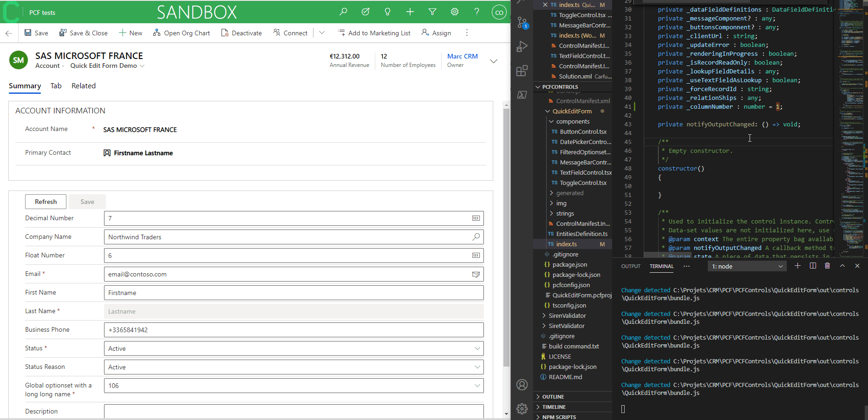Open the Global optionset dropdown showing 106
Image resolution: width=868 pixels, height=420 pixels.
(x=294, y=386)
